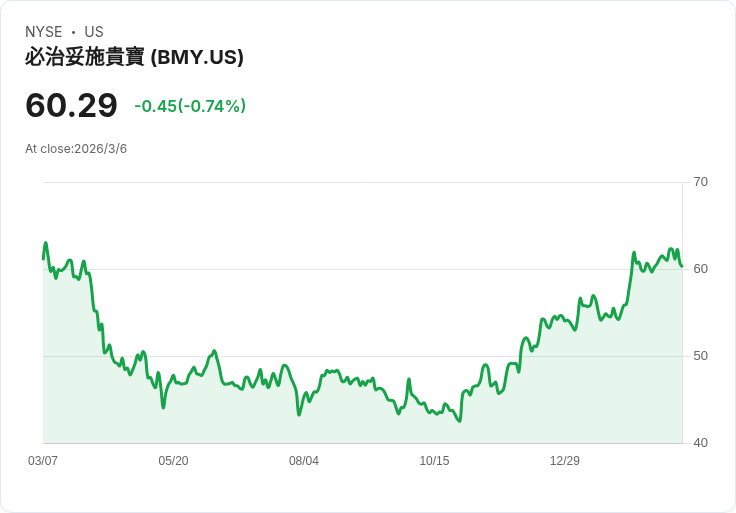
Task: Click the 08/04 date axis label
Action: click(304, 460)
